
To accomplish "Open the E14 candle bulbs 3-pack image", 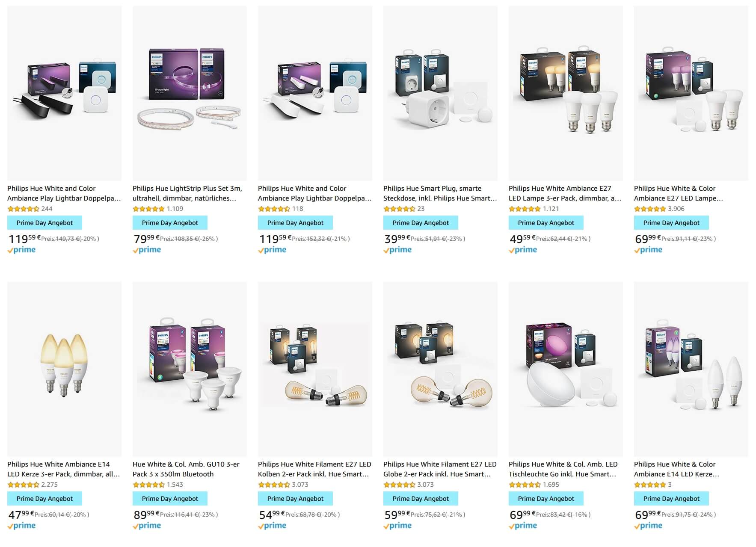I will (x=64, y=369).
